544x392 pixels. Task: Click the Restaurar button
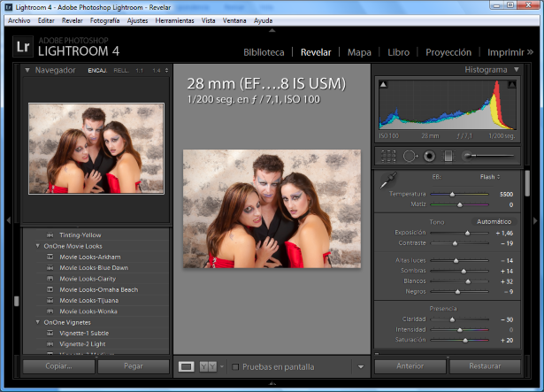pos(485,366)
